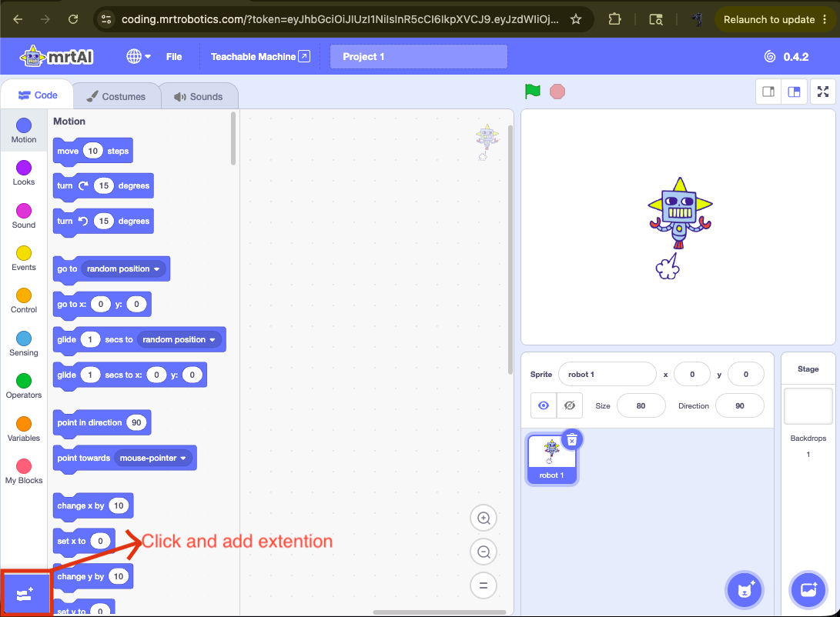Switch to the Sounds tab
Screen dimensions: 840x617
(199, 96)
